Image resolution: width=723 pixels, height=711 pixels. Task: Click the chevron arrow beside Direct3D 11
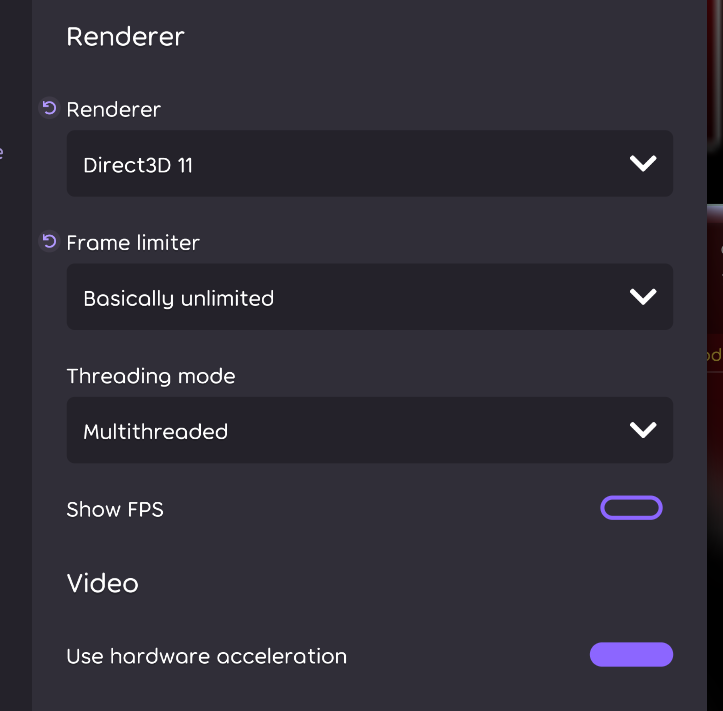(643, 163)
